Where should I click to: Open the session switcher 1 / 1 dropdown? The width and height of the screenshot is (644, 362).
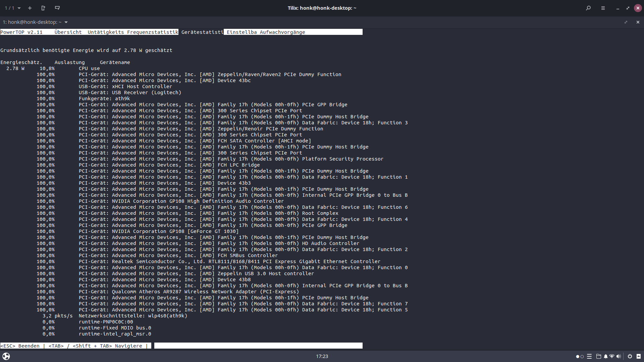[x=13, y=8]
